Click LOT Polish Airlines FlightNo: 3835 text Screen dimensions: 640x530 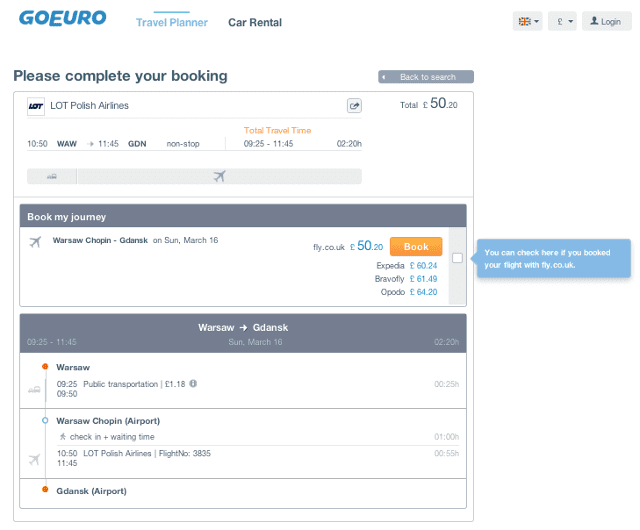(x=147, y=453)
